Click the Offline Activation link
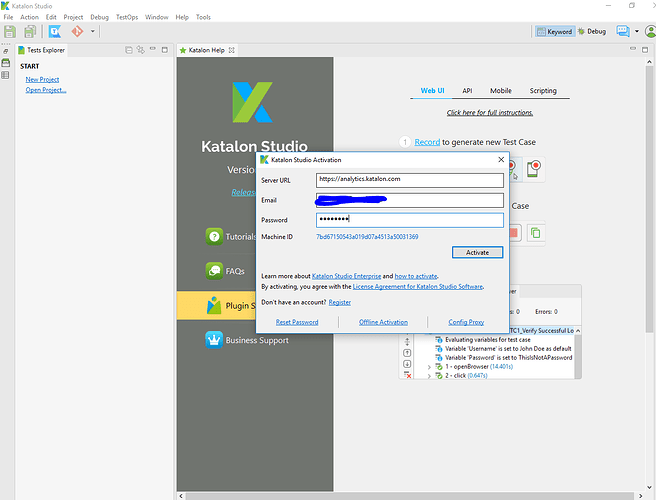 (x=383, y=322)
